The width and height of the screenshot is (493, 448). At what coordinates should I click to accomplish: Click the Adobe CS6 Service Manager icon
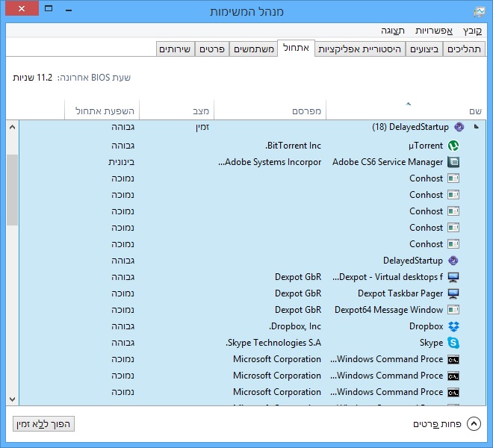pyautogui.click(x=453, y=162)
